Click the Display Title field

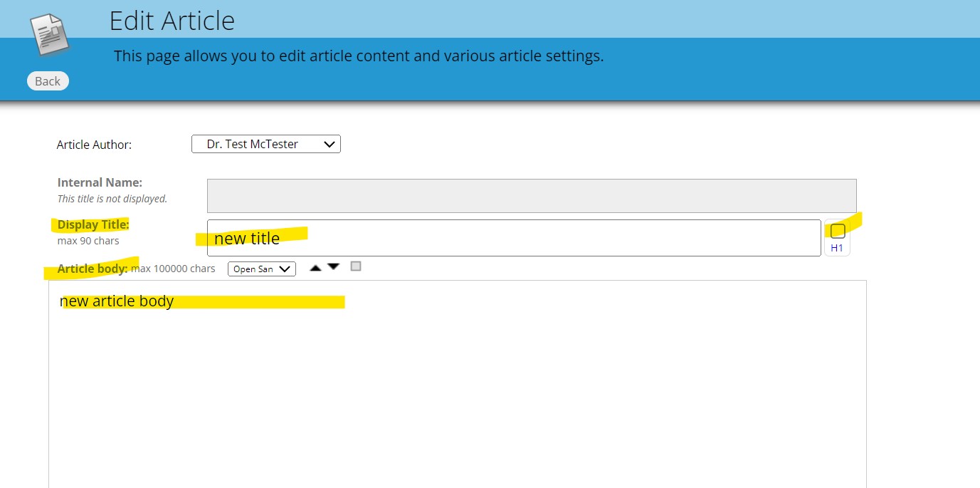coord(514,238)
